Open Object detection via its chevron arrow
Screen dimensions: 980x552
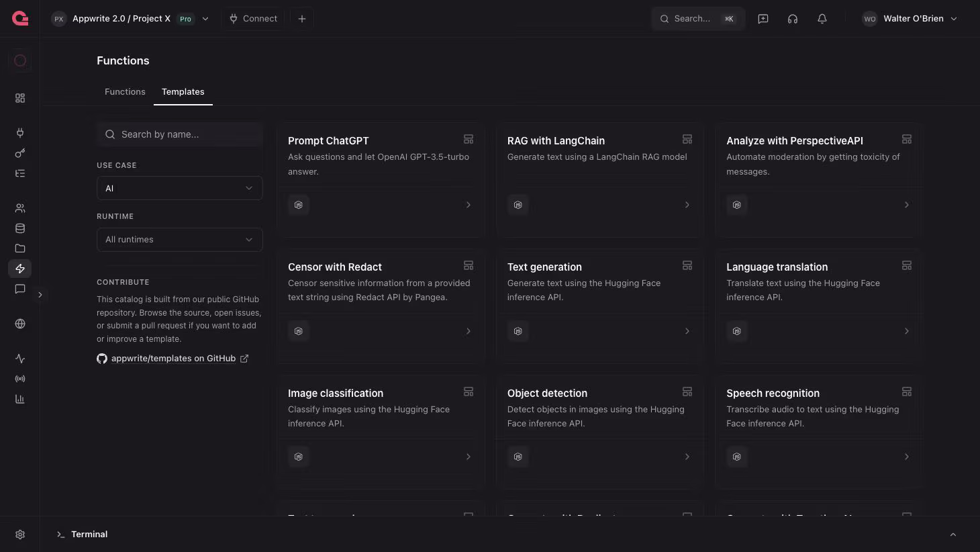tap(687, 457)
